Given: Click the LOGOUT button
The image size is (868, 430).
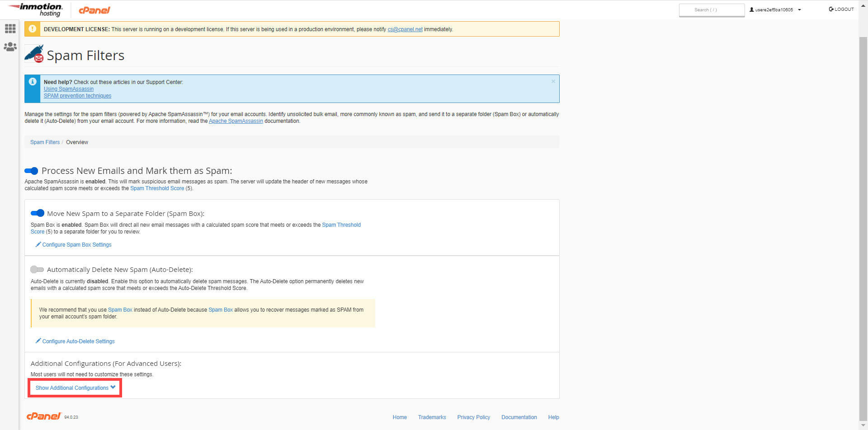Looking at the screenshot, I should [841, 9].
